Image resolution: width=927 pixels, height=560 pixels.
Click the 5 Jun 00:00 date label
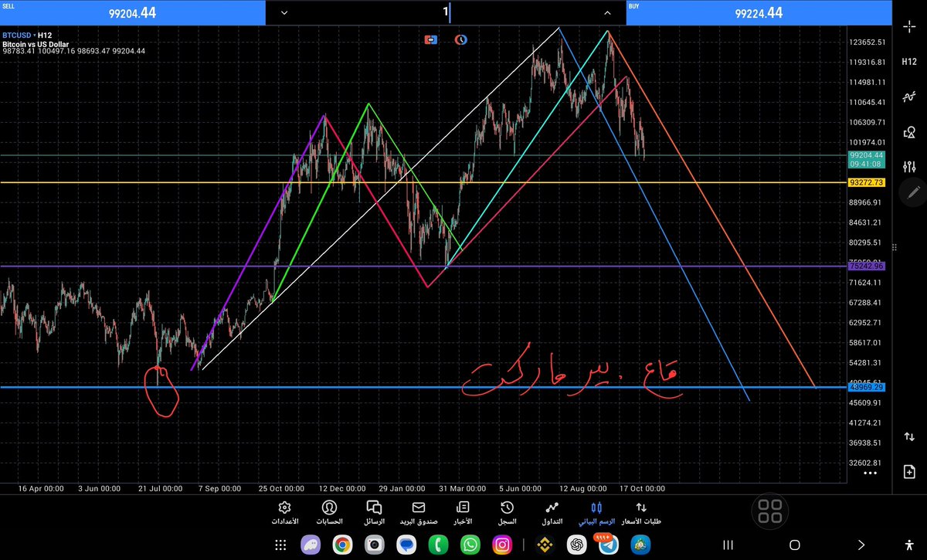coord(522,488)
